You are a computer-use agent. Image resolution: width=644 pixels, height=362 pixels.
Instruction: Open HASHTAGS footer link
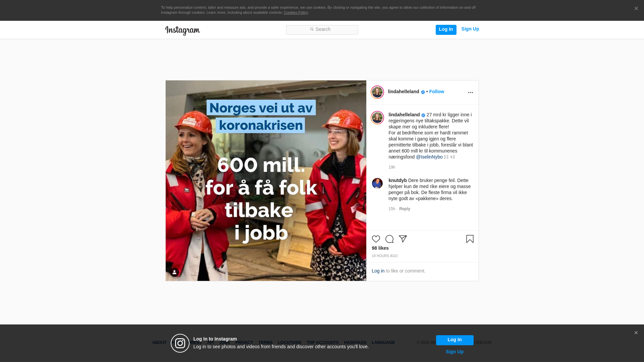point(355,343)
